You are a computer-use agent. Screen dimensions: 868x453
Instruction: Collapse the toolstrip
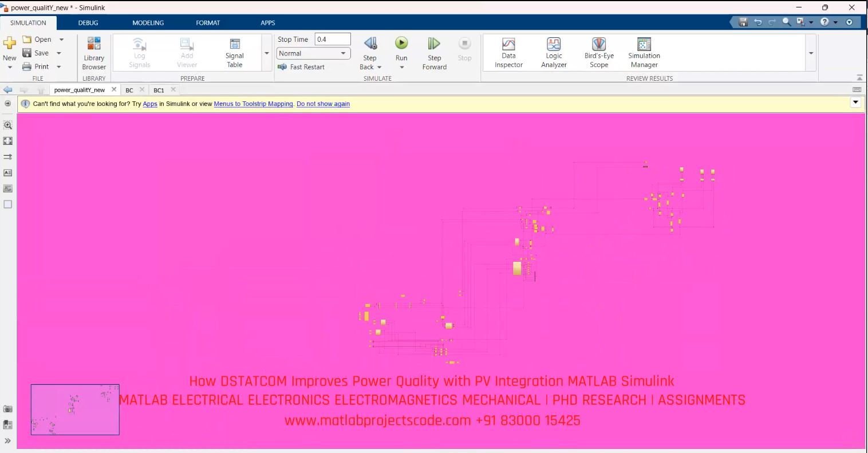pos(859,78)
